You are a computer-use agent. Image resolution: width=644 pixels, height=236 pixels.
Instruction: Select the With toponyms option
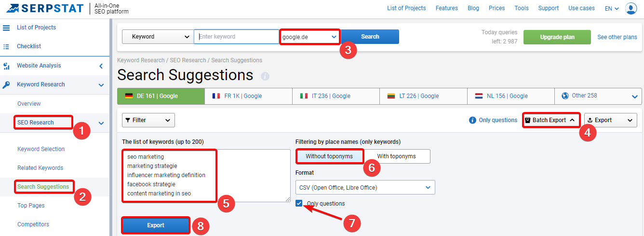click(396, 156)
